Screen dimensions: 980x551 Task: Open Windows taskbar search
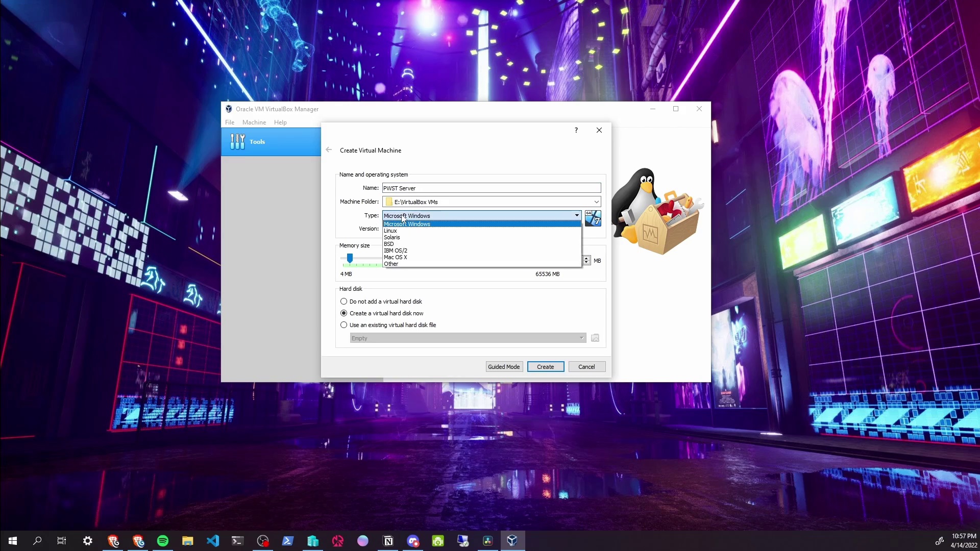pyautogui.click(x=37, y=541)
